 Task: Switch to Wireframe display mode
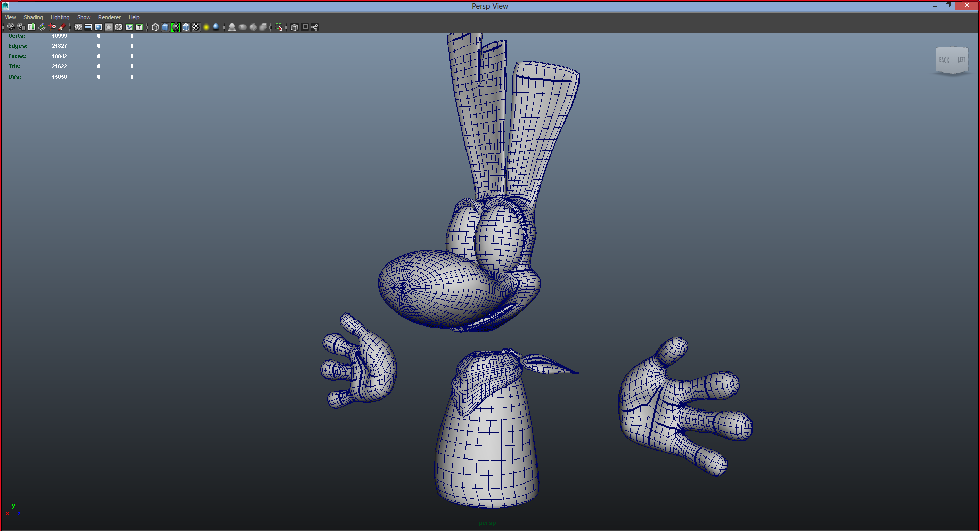[x=155, y=27]
